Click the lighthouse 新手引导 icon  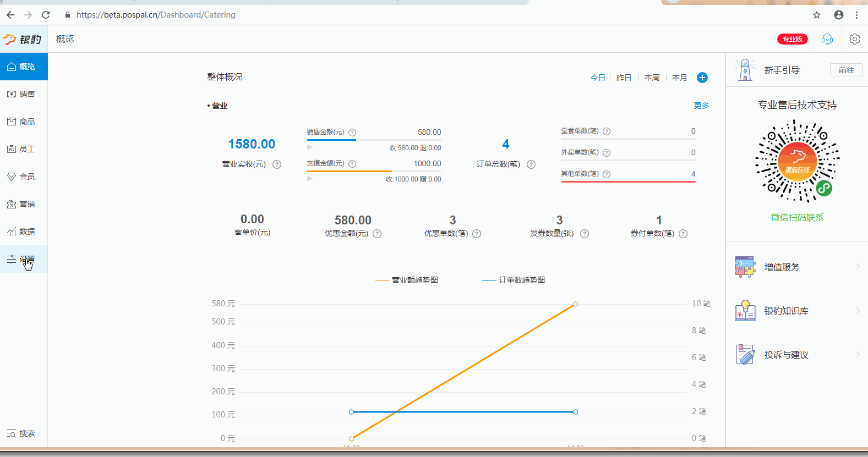745,70
